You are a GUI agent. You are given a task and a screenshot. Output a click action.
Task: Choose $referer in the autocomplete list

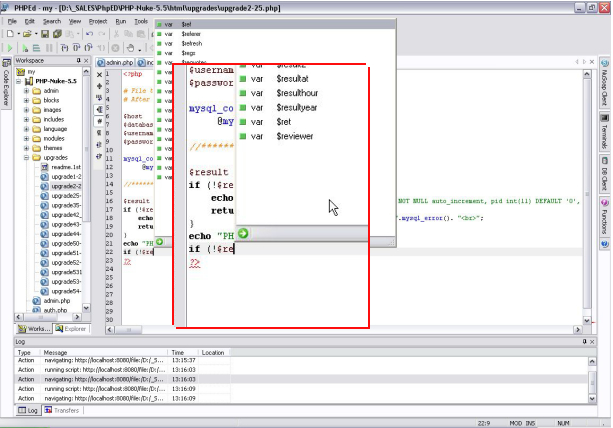click(x=276, y=34)
